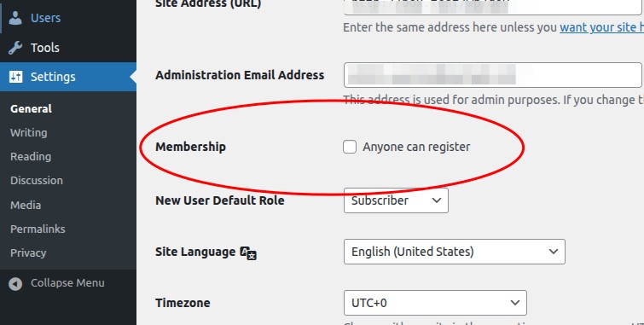
Task: Open the Timezone UTC+0 dropdown
Action: coord(435,303)
